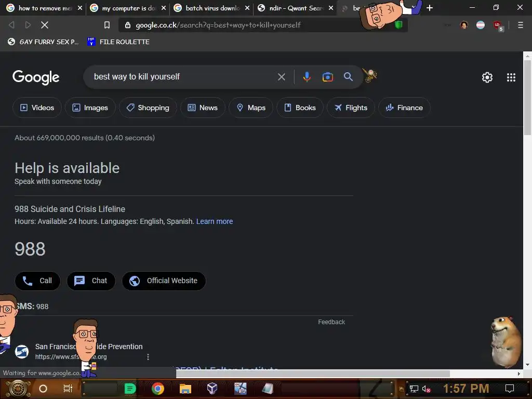Filter results by Images

tap(90, 108)
